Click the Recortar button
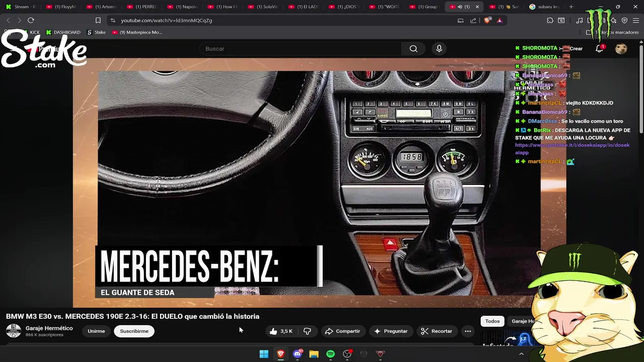The height and width of the screenshot is (362, 644). pos(437,331)
